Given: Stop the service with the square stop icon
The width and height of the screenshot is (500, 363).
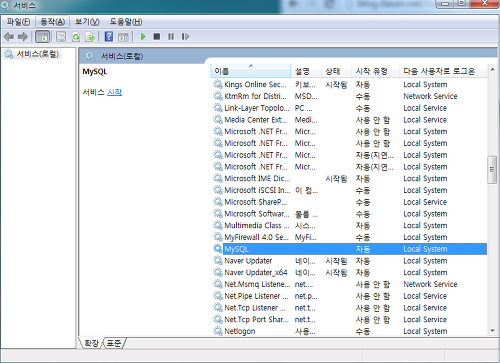Looking at the screenshot, I should pyautogui.click(x=157, y=36).
